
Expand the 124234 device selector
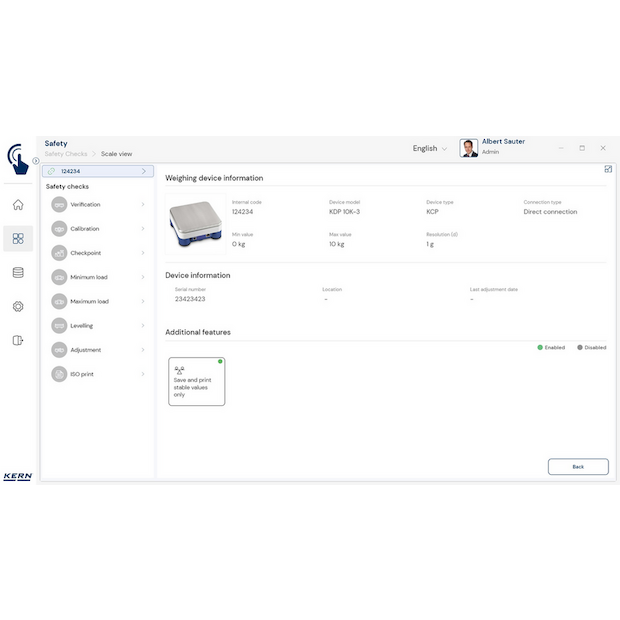143,171
